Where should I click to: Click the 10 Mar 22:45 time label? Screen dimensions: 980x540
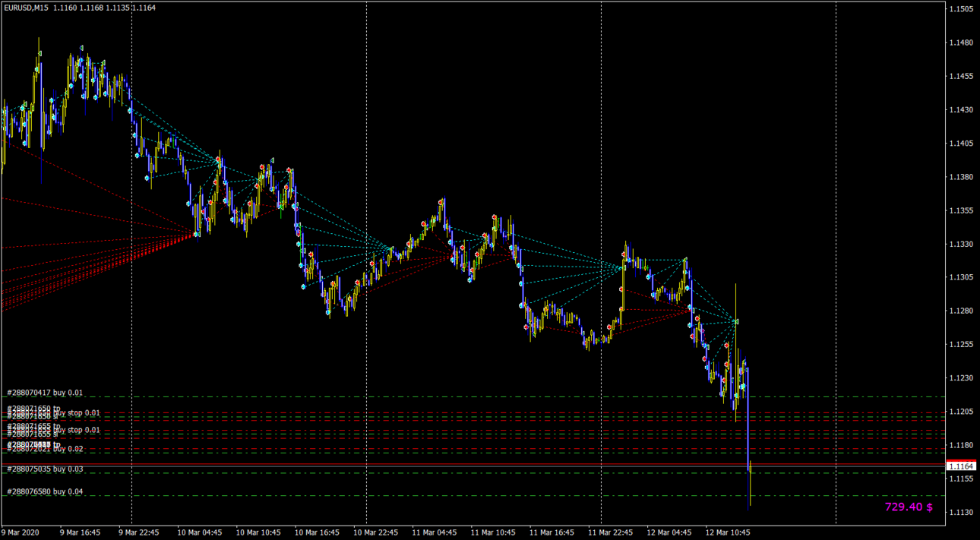375,532
